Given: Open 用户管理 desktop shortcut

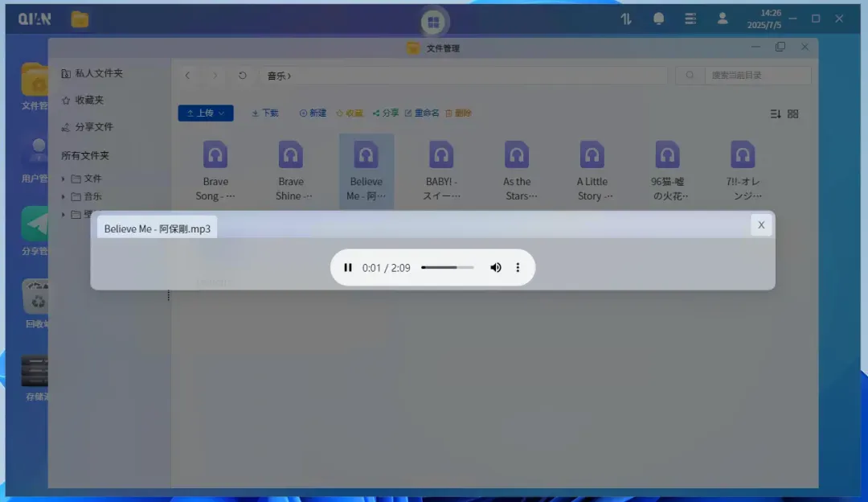Looking at the screenshot, I should tap(35, 161).
